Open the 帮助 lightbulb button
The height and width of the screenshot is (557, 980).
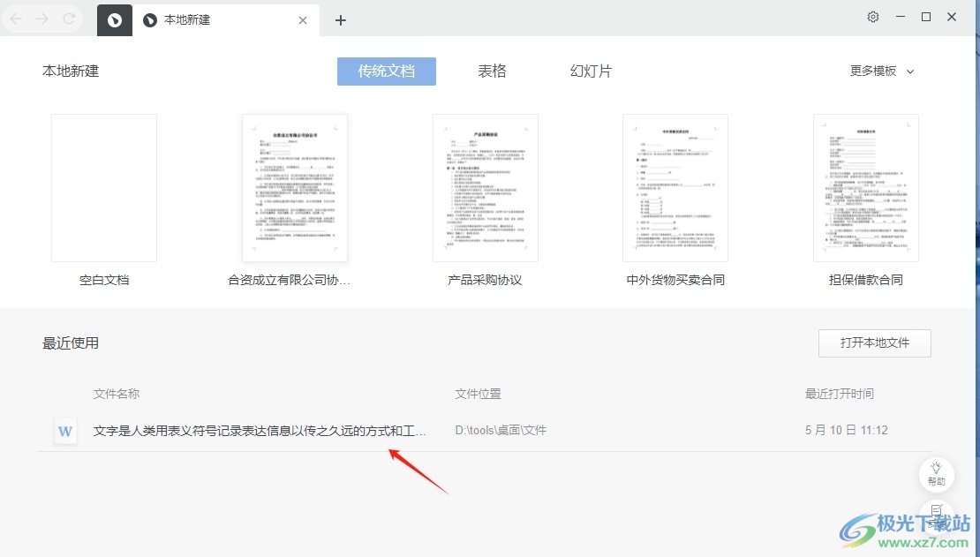click(x=936, y=474)
